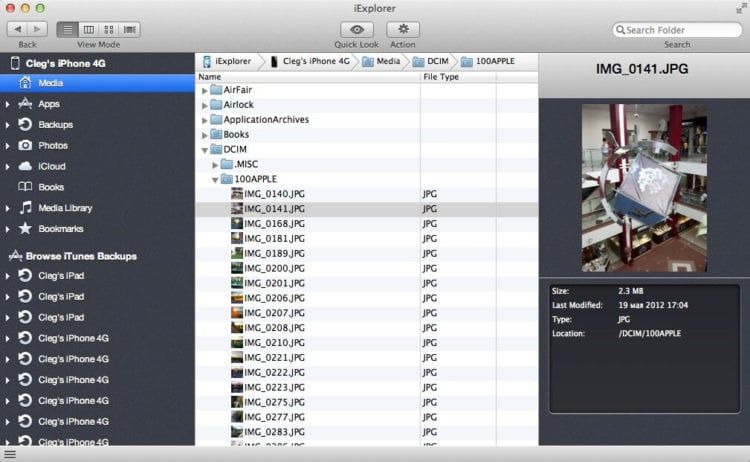Click the iCloud cloud icon
Viewport: 750px width, 462px height.
(x=25, y=166)
